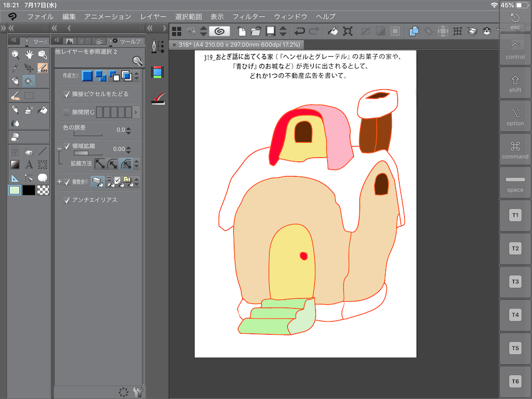Click the Save icon in command bar
The image size is (532, 399).
(x=270, y=31)
